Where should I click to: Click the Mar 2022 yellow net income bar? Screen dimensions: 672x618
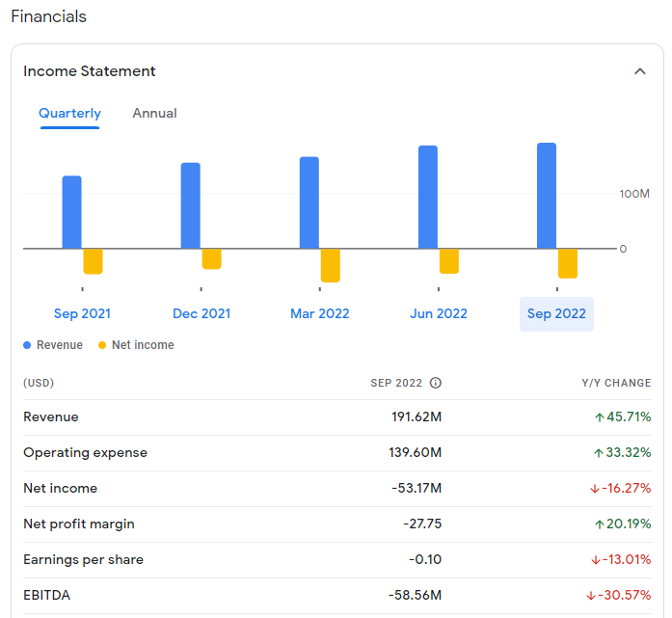click(x=331, y=266)
